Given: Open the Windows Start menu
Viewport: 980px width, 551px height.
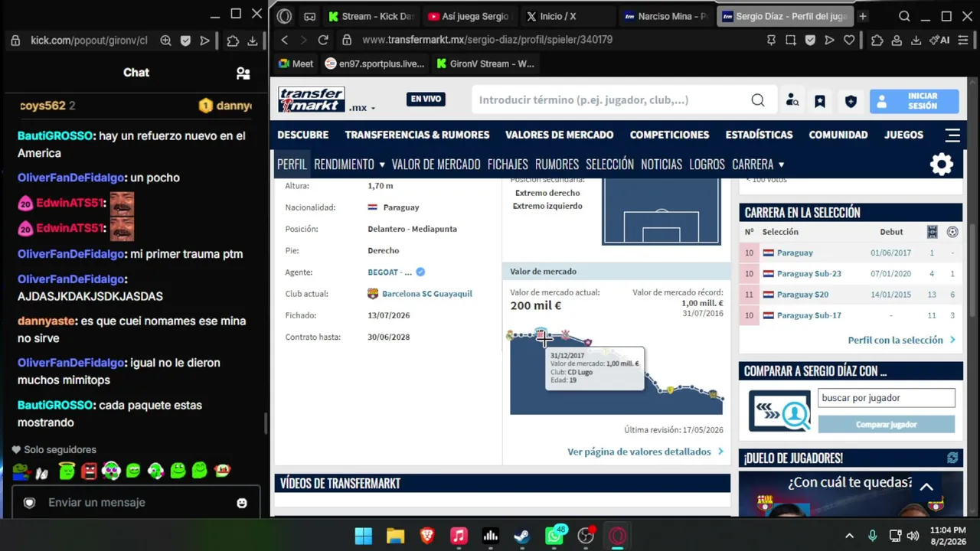Looking at the screenshot, I should click(x=364, y=536).
